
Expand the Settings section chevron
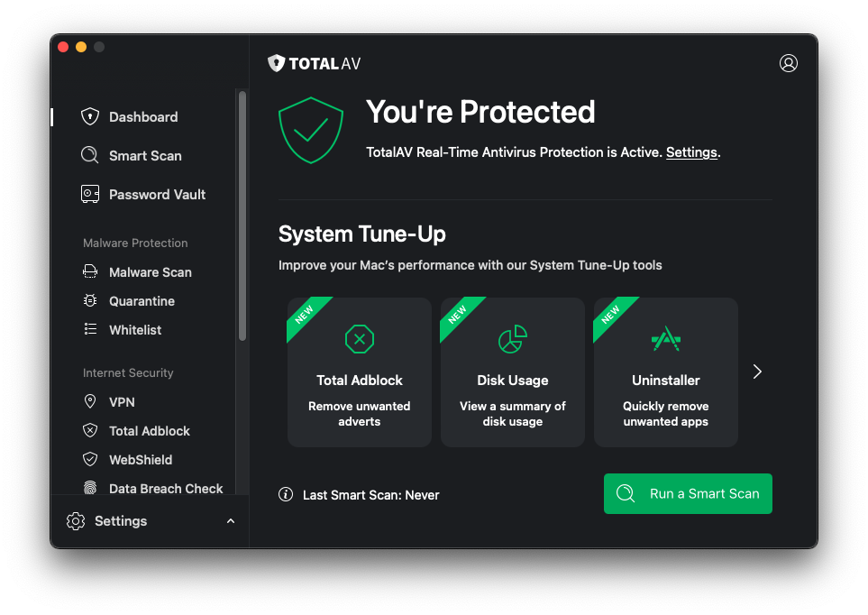(231, 521)
